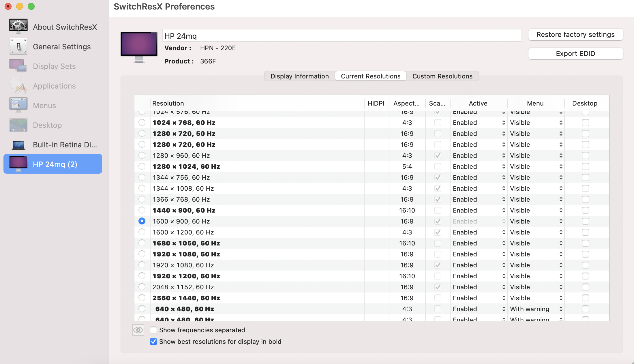
Task: Open Menu dropdown for 1600 × 900 row
Action: point(536,221)
